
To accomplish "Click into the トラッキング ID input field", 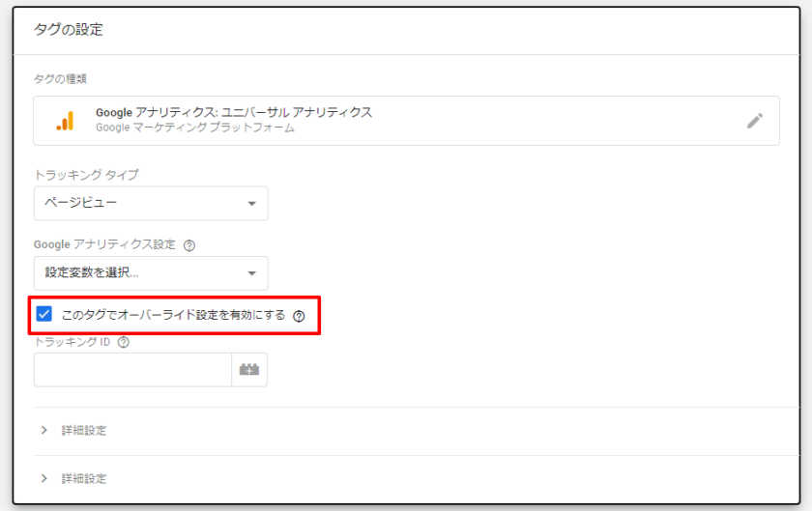I will (x=132, y=370).
